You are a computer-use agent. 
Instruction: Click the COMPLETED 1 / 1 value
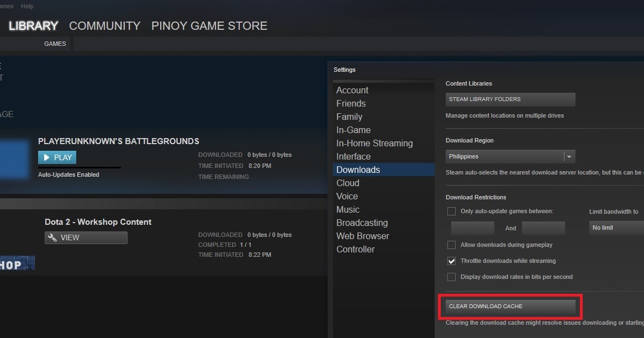246,245
